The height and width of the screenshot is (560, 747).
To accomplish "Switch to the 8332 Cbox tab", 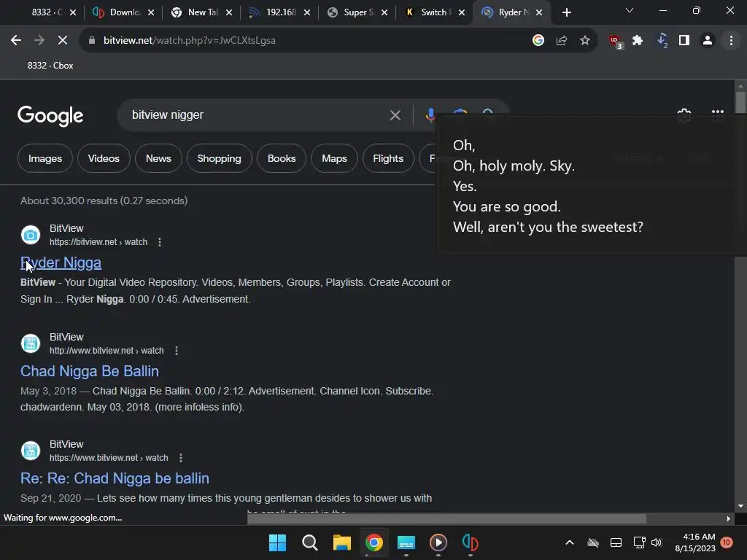I will 45,12.
